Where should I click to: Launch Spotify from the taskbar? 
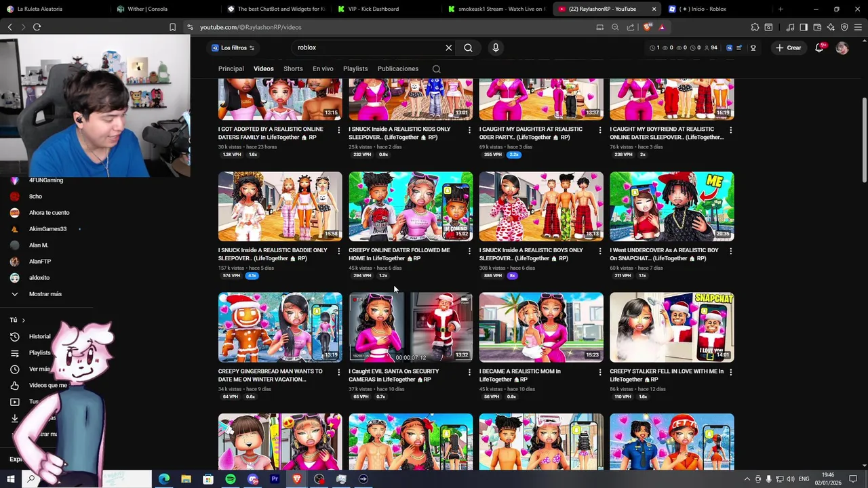[x=231, y=479]
